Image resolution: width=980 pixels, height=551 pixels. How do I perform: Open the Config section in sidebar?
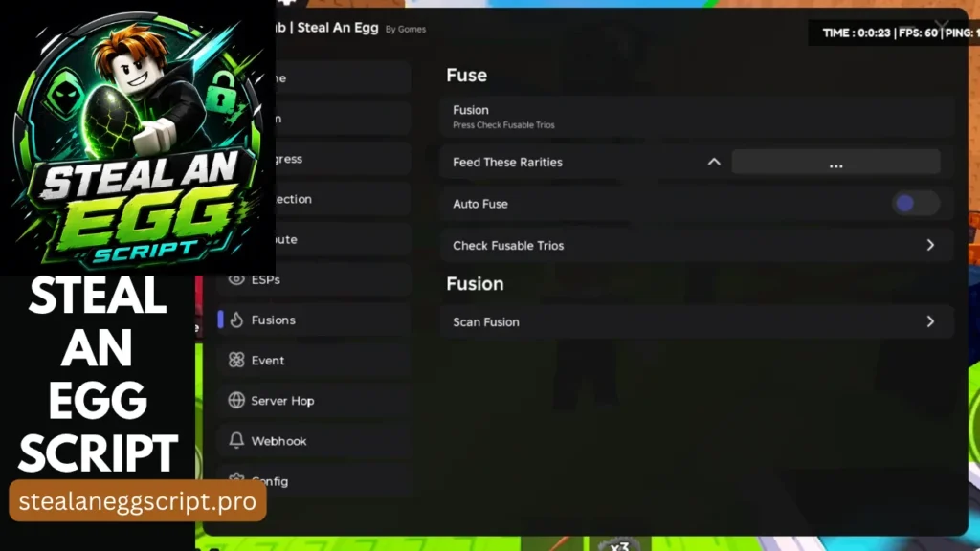314,480
